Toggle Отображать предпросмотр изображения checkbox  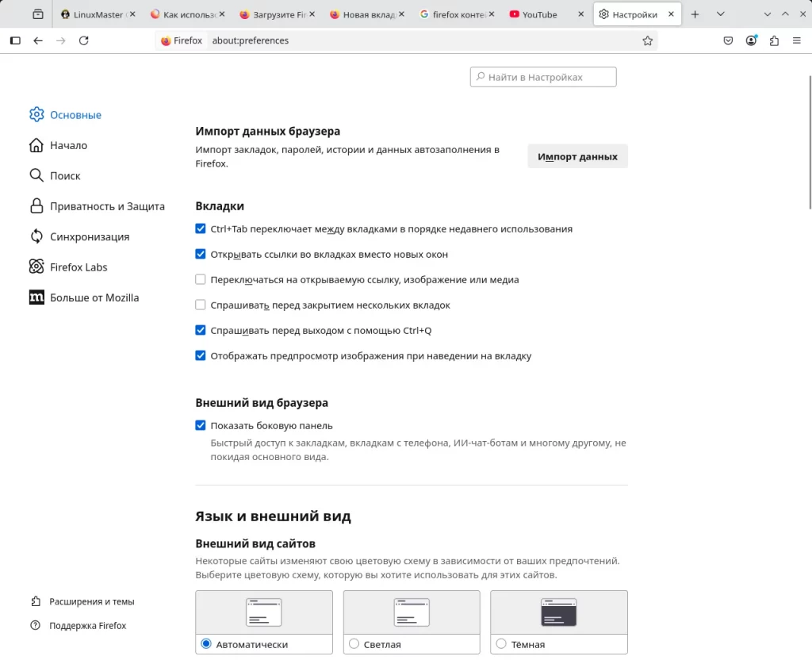click(201, 355)
